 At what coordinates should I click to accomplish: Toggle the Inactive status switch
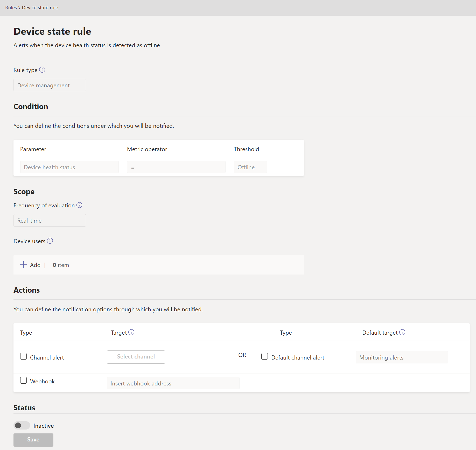[x=22, y=425]
